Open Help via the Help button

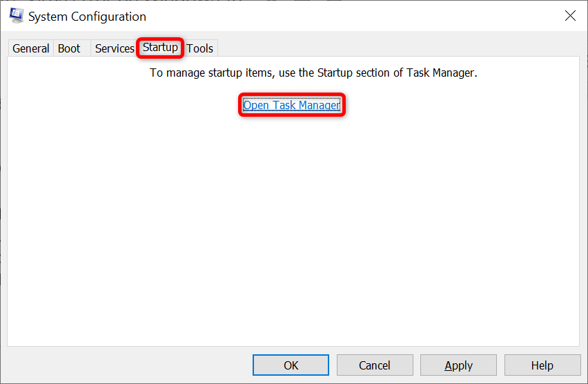click(x=542, y=365)
